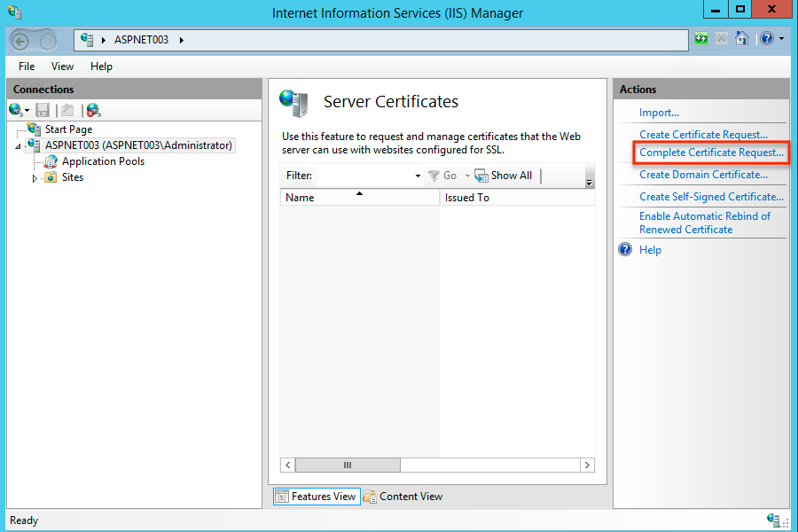Click the Import... action link

click(x=659, y=113)
